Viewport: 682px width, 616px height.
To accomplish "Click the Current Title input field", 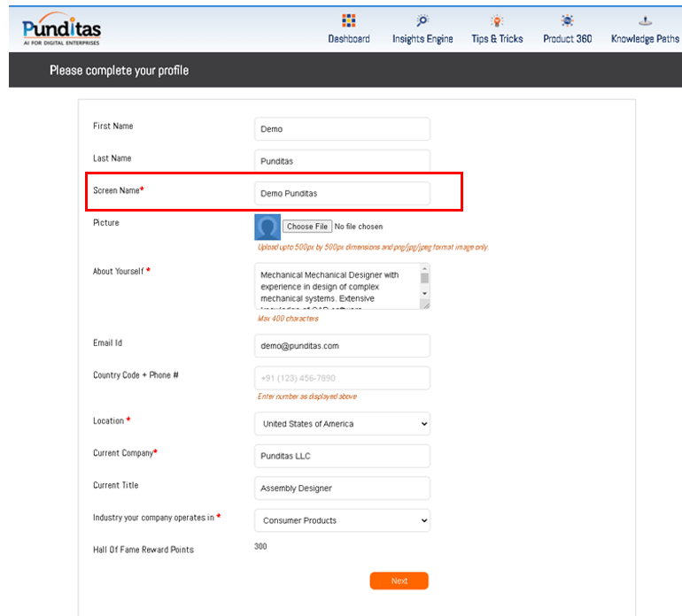I will (342, 489).
